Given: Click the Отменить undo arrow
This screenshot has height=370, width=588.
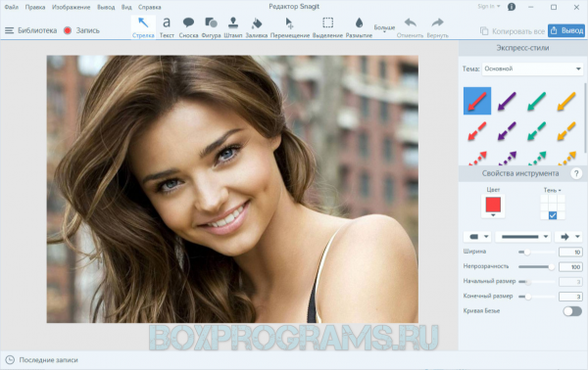Looking at the screenshot, I should click(410, 27).
